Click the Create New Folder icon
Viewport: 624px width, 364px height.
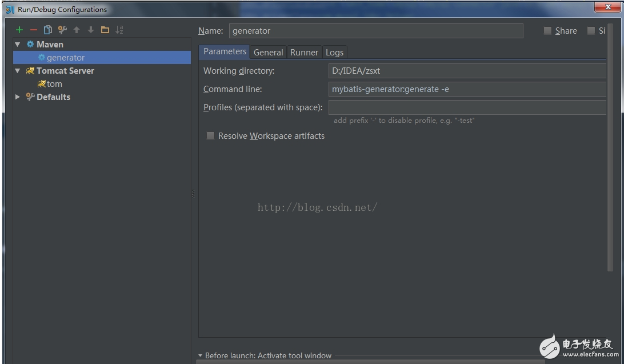pos(105,30)
